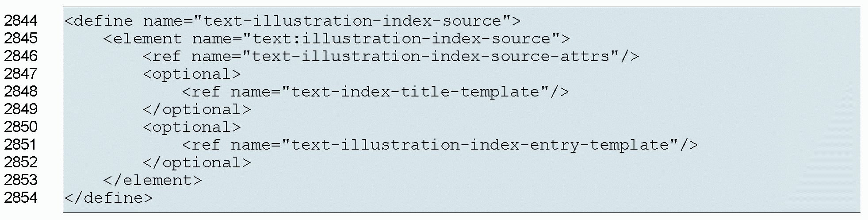Click the define name "text-illustration-index-source" line

pos(292,21)
